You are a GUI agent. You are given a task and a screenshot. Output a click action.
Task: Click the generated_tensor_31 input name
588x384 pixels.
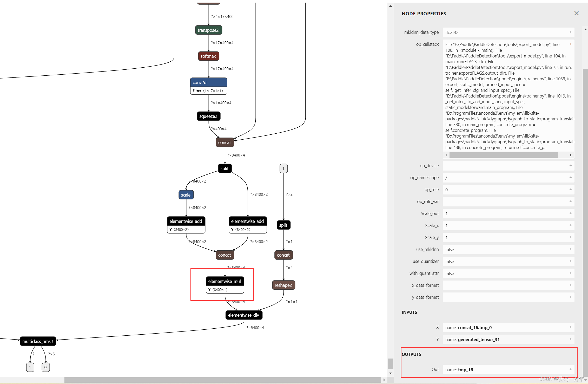[x=479, y=340]
